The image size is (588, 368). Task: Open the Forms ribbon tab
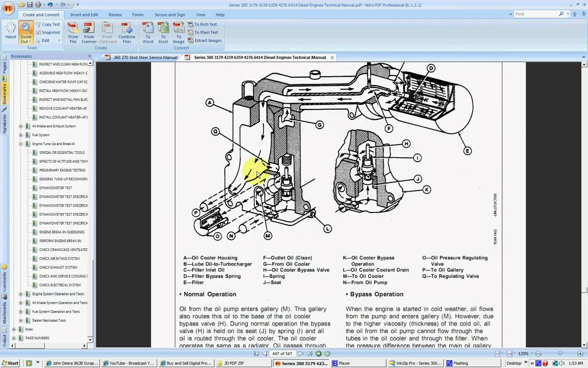tap(138, 15)
